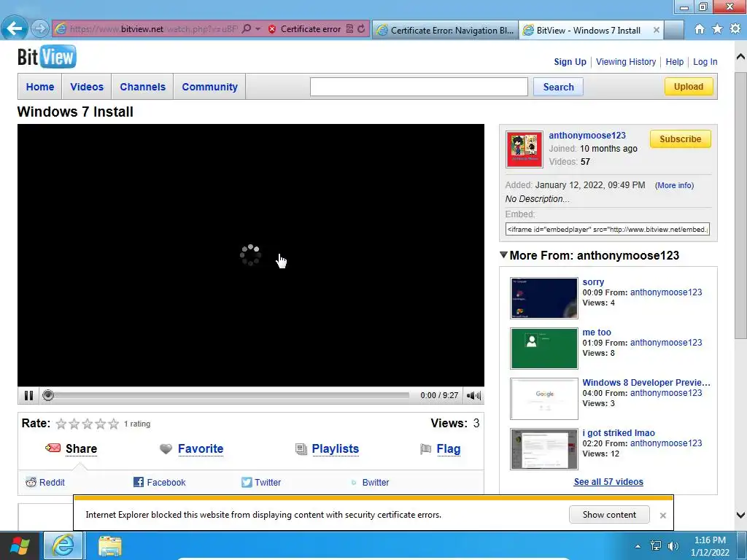Click the yellow Upload button

coord(689,87)
